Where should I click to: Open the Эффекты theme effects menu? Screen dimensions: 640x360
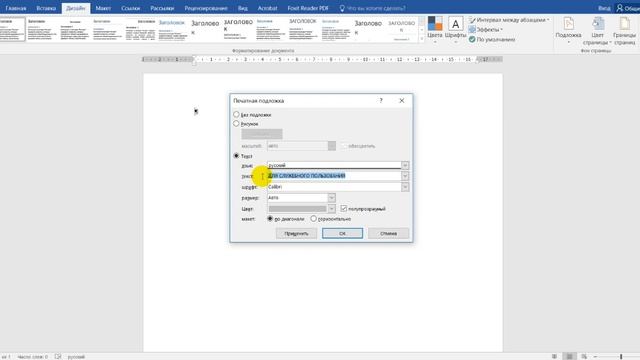coord(486,29)
